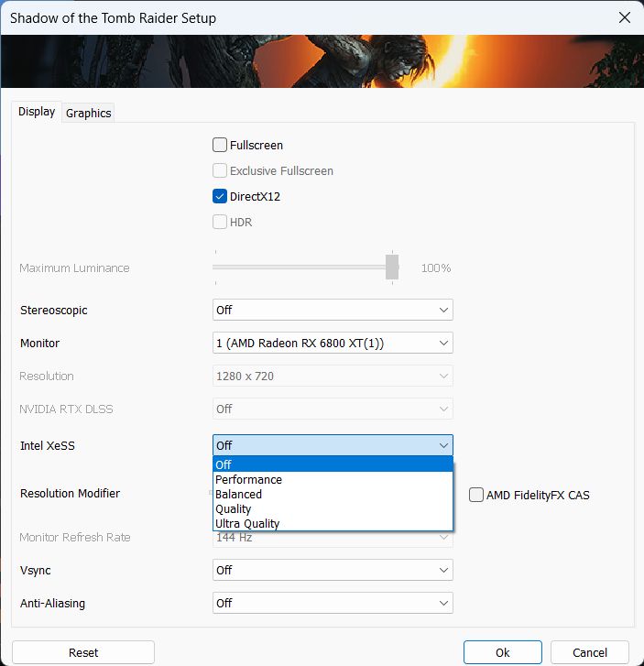Screen dimensions: 644x666
Task: Uncheck the DirectX12 checkbox
Action: (220, 196)
